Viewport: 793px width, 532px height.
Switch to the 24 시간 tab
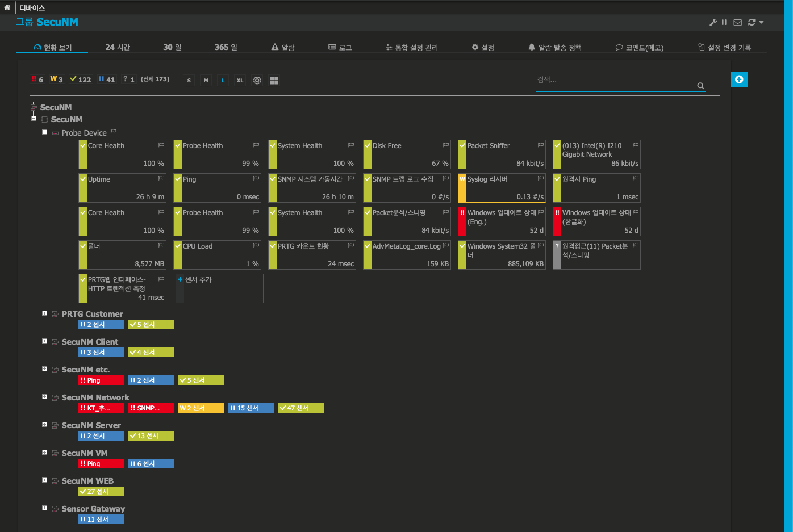click(118, 47)
